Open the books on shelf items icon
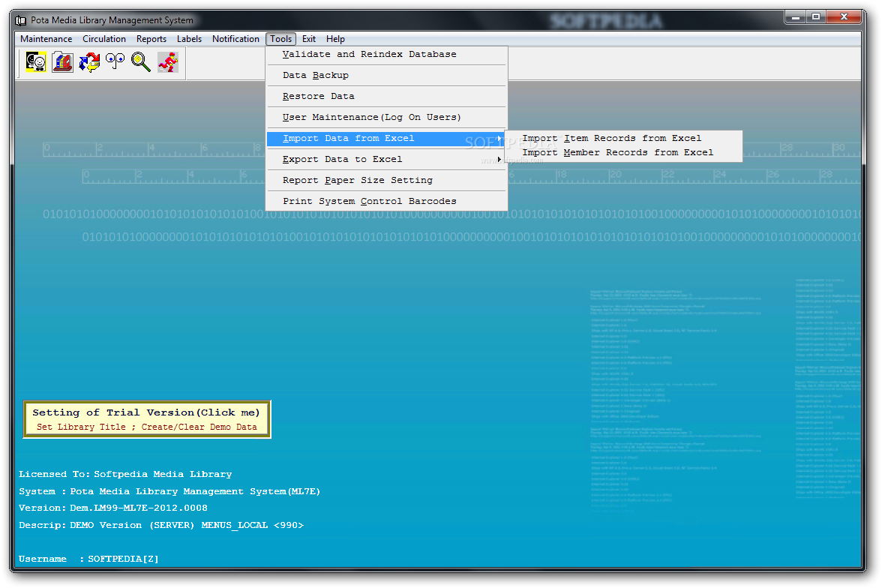Screen dimensions: 882x588 (62, 62)
